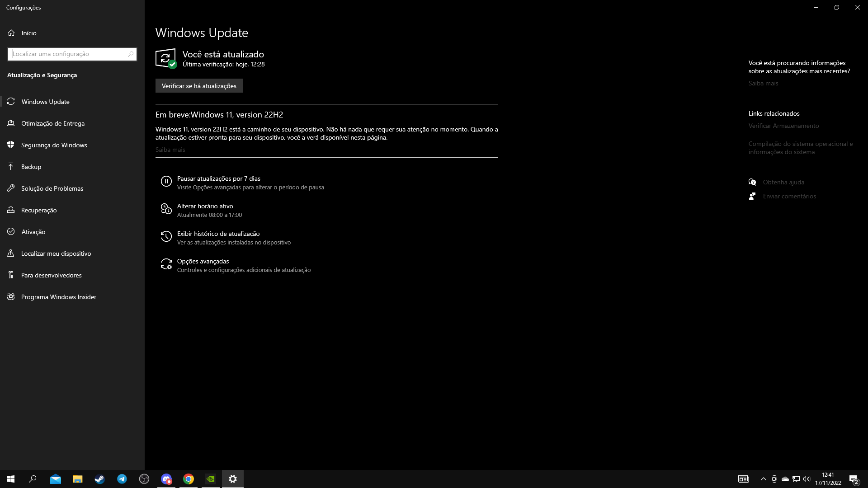Select Segurança do Windows shield icon
Viewport: 868px width, 488px height.
point(11,145)
